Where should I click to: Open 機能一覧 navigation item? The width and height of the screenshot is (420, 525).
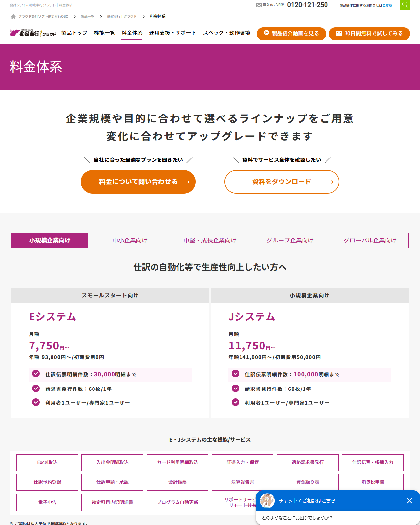tap(104, 33)
